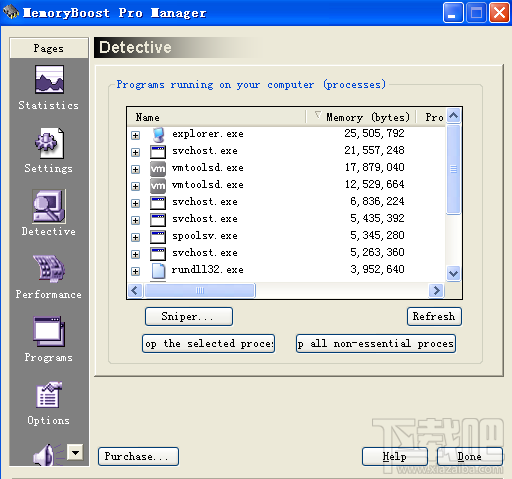Click the vertical scrollbar thumb
The width and height of the screenshot is (512, 479).
(453, 169)
